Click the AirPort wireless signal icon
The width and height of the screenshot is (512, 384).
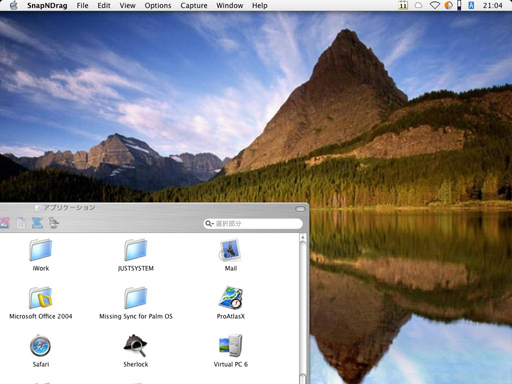click(x=435, y=5)
